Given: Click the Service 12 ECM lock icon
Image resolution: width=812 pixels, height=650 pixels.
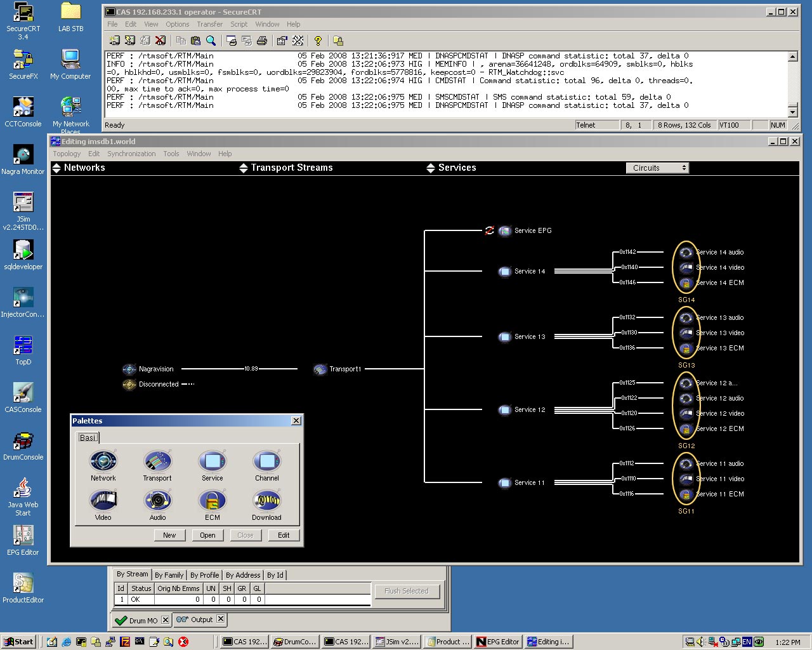Looking at the screenshot, I should click(x=686, y=429).
